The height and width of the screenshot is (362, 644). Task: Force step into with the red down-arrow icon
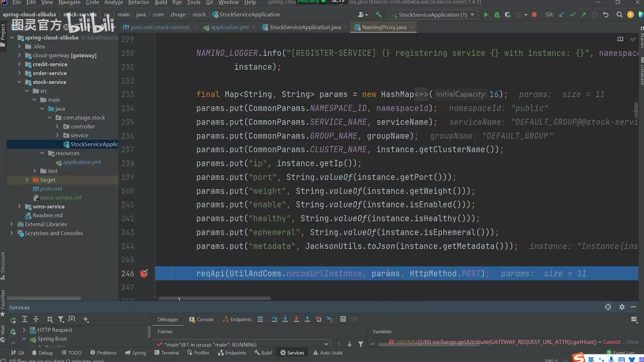pos(296,319)
